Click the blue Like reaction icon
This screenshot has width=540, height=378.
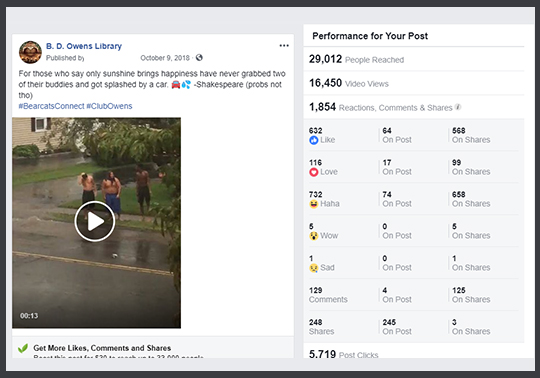pos(313,140)
